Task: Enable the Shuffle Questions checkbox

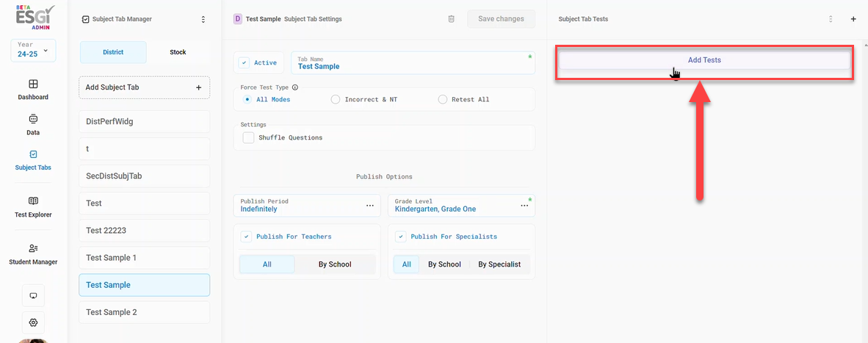Action: click(x=248, y=137)
